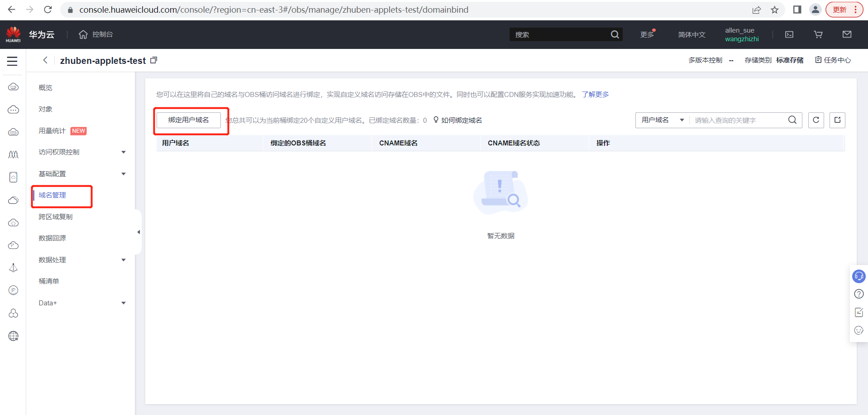Click the 绑定的OBS桶域名 column header
This screenshot has height=415, width=868.
click(298, 143)
